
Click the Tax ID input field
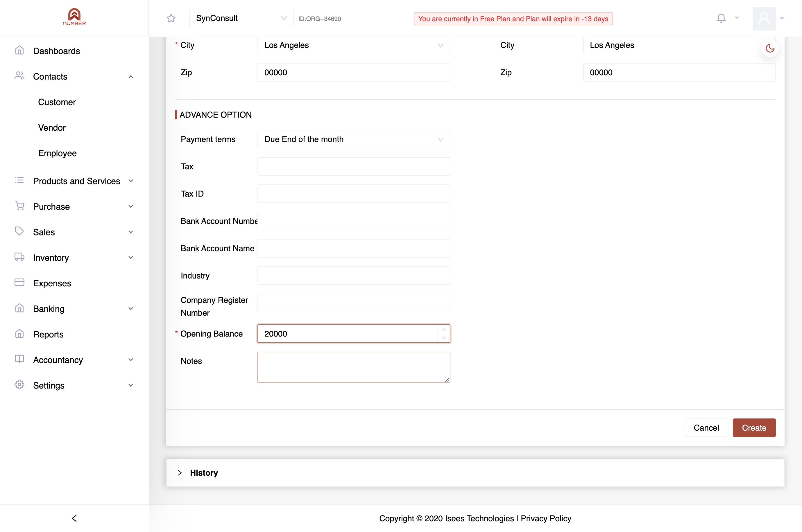click(354, 194)
